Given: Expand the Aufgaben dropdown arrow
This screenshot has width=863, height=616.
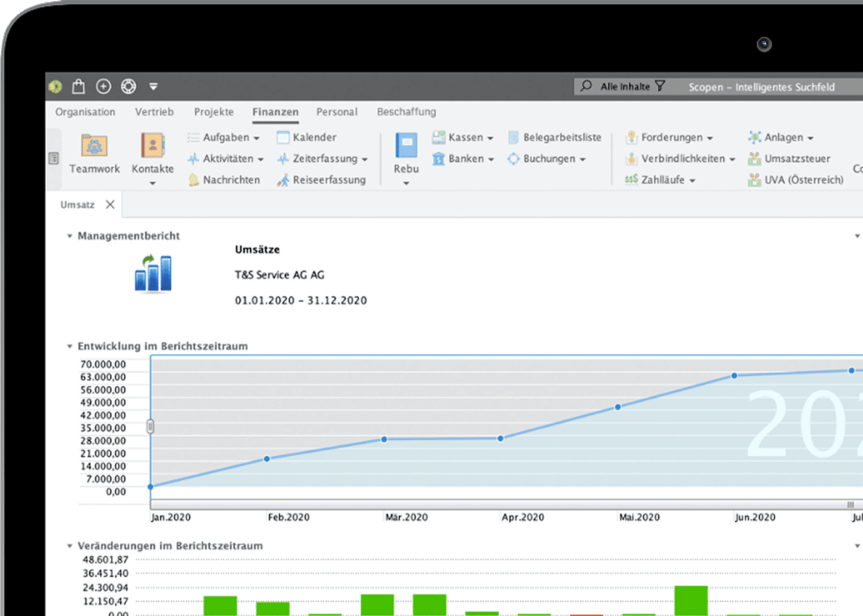Looking at the screenshot, I should click(256, 138).
